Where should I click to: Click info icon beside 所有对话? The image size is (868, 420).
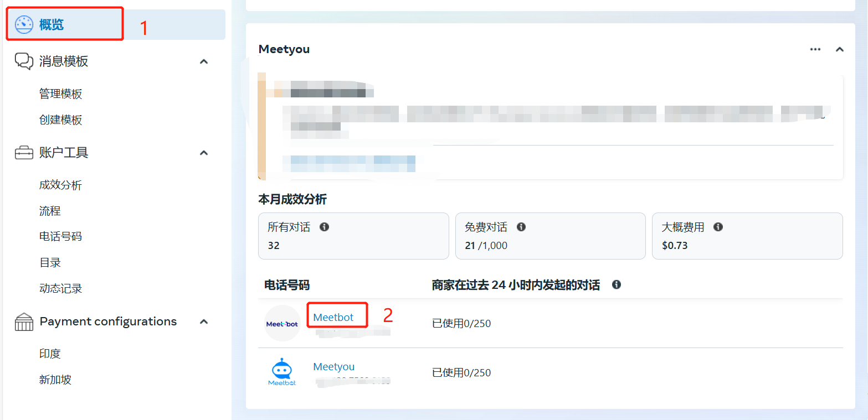[325, 227]
